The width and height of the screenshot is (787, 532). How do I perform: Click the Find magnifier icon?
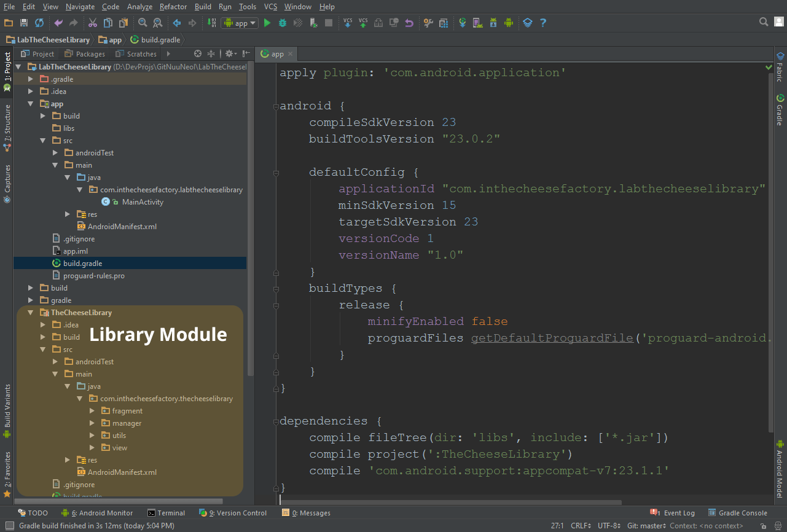143,23
